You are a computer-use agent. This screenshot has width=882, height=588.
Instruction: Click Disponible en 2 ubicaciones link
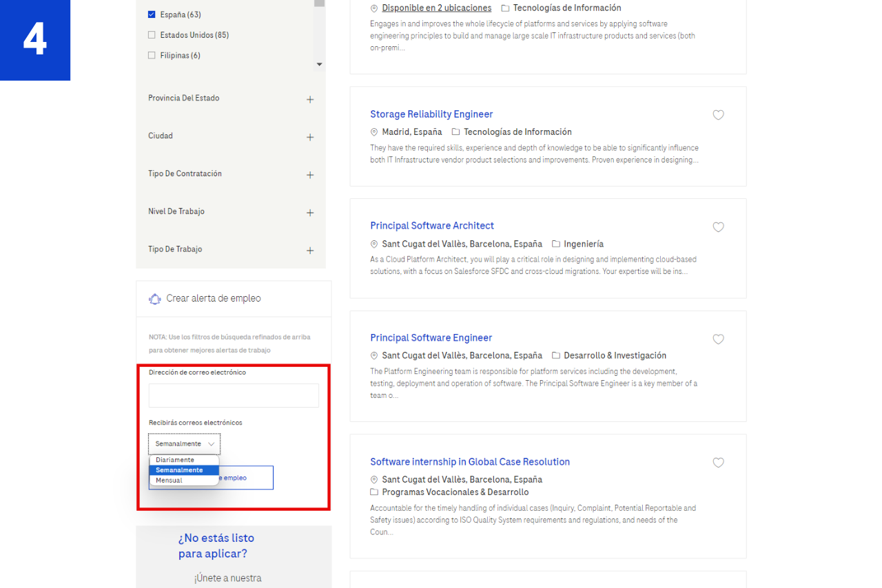[437, 8]
